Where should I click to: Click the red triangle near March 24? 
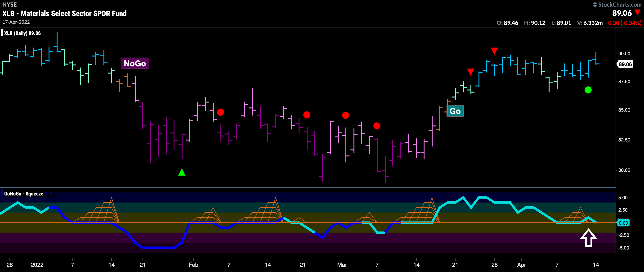(470, 72)
